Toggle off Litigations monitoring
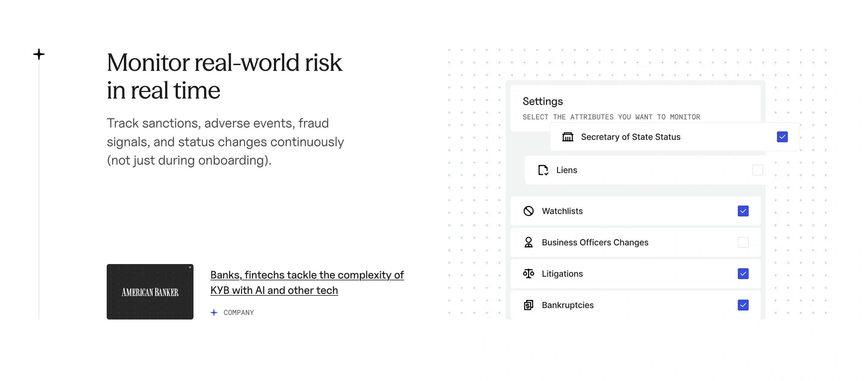This screenshot has height=381, width=868. pos(743,273)
